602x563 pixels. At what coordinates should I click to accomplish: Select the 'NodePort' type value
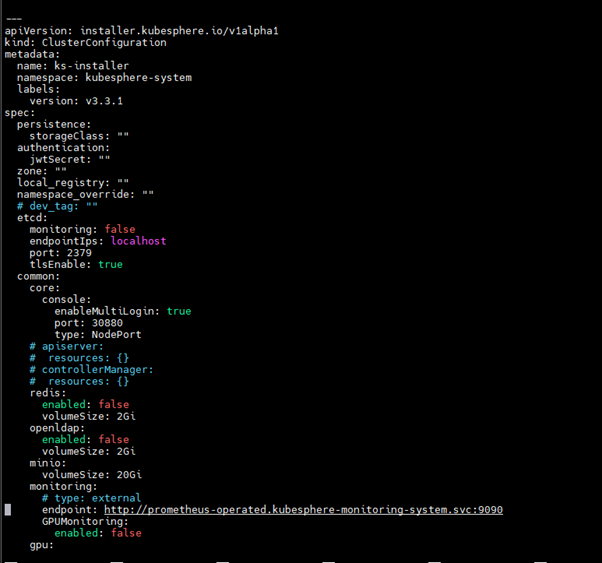click(x=116, y=334)
